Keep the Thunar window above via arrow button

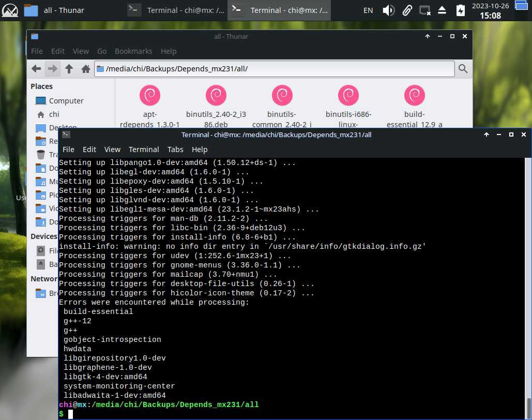pyautogui.click(x=427, y=36)
